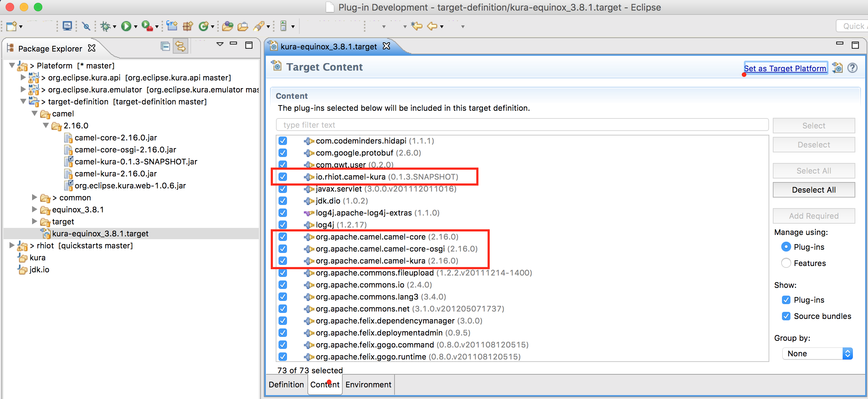Screen dimensions: 868x399
Task: Click the help question mark icon
Action: point(852,68)
